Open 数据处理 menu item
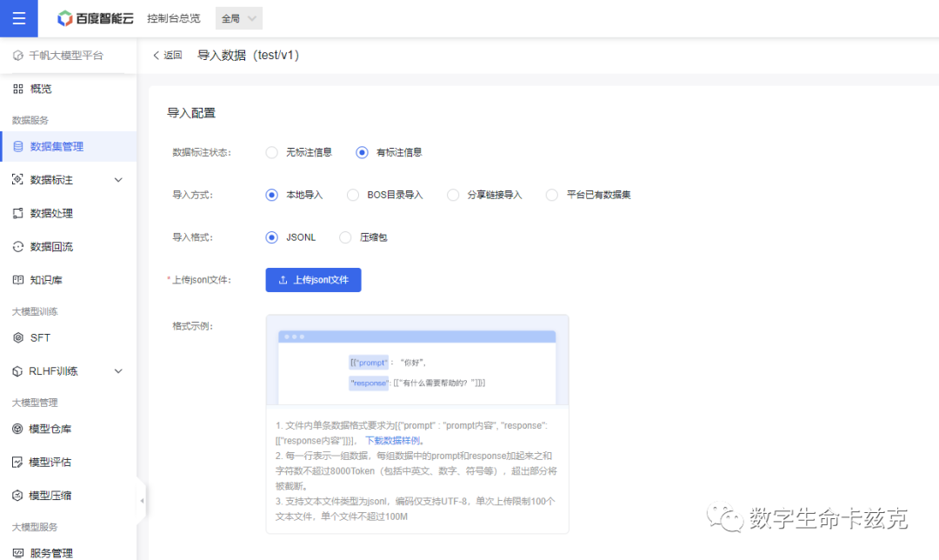Viewport: 939px width, 560px height. [69, 213]
